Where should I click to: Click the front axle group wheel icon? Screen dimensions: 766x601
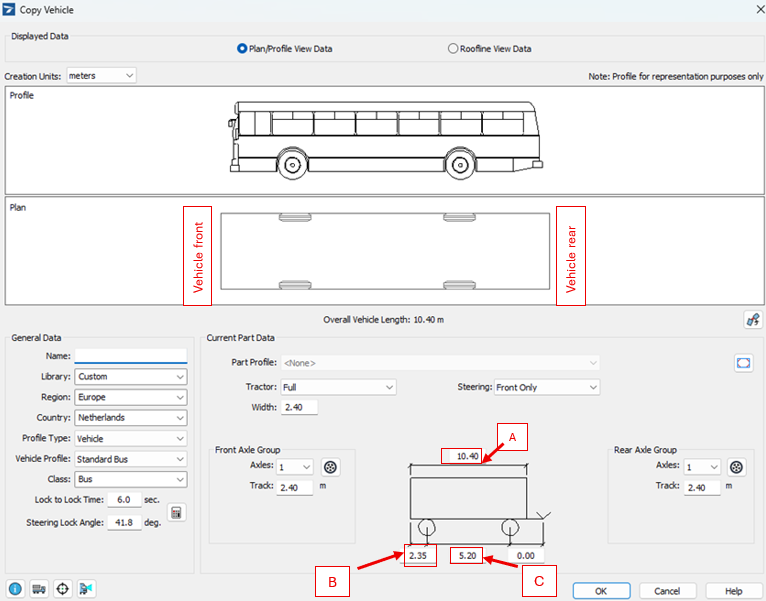(x=332, y=467)
